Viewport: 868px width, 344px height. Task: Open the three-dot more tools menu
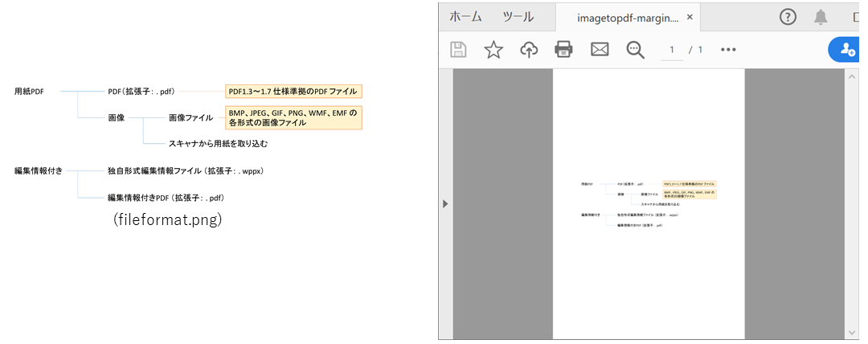728,50
